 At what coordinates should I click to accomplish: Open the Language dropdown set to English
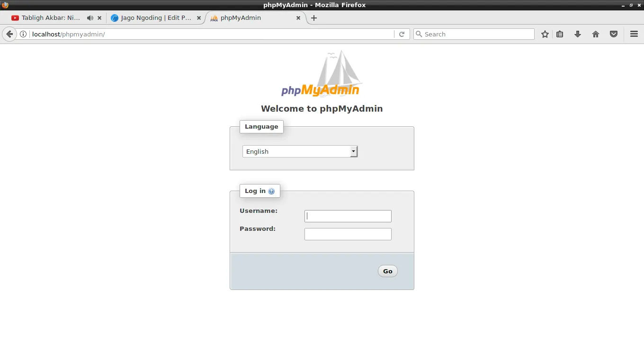[x=300, y=151]
